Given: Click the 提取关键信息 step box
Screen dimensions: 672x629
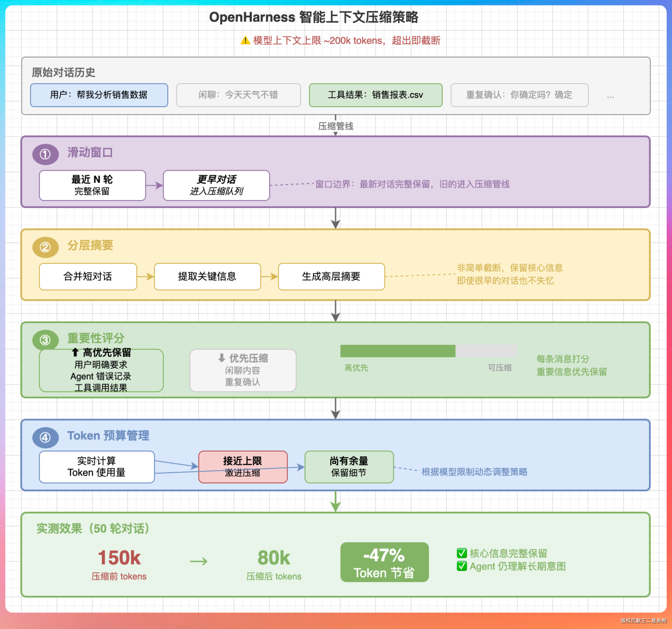Looking at the screenshot, I should click(x=207, y=276).
